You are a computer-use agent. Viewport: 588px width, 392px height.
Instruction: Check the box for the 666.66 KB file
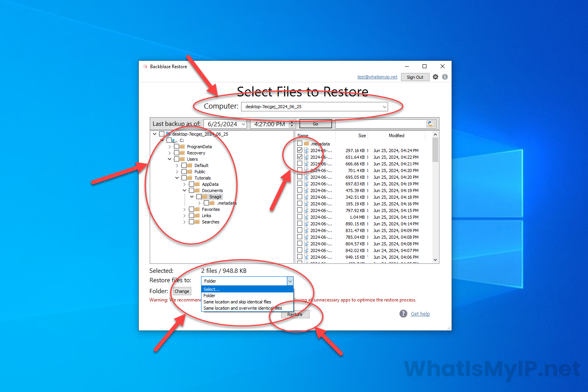click(x=300, y=163)
